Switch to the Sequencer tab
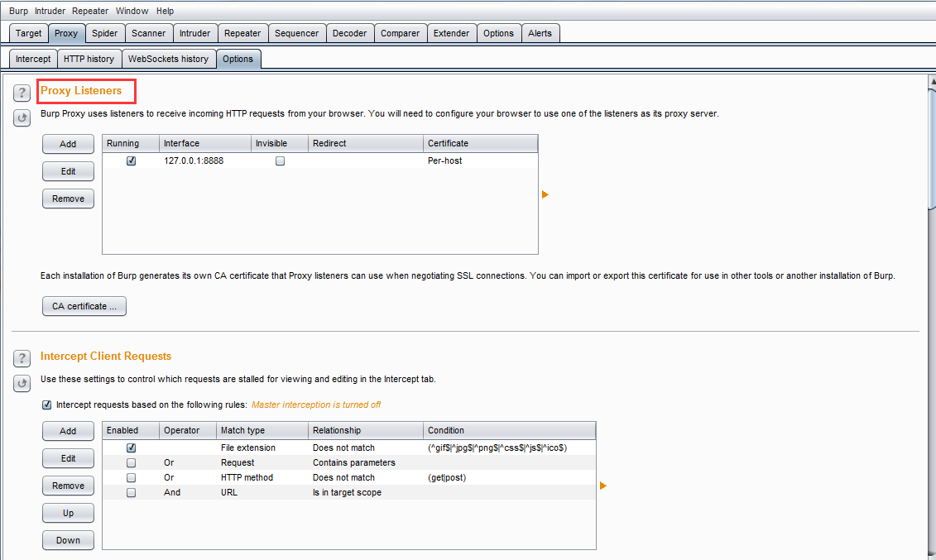 tap(296, 33)
